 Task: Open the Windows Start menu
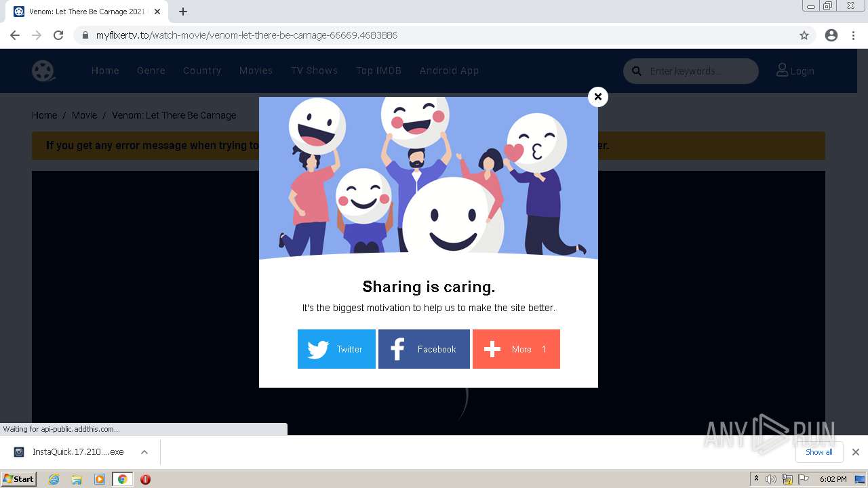pos(19,479)
